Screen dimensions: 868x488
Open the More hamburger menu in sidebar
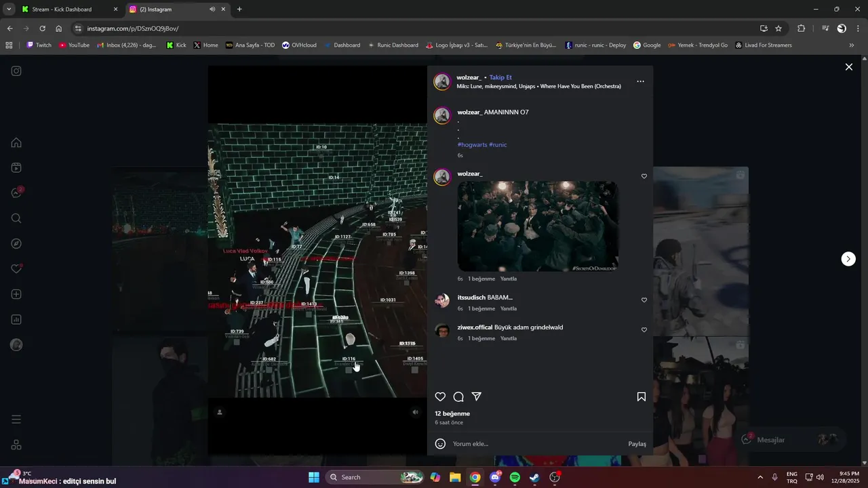click(x=16, y=420)
